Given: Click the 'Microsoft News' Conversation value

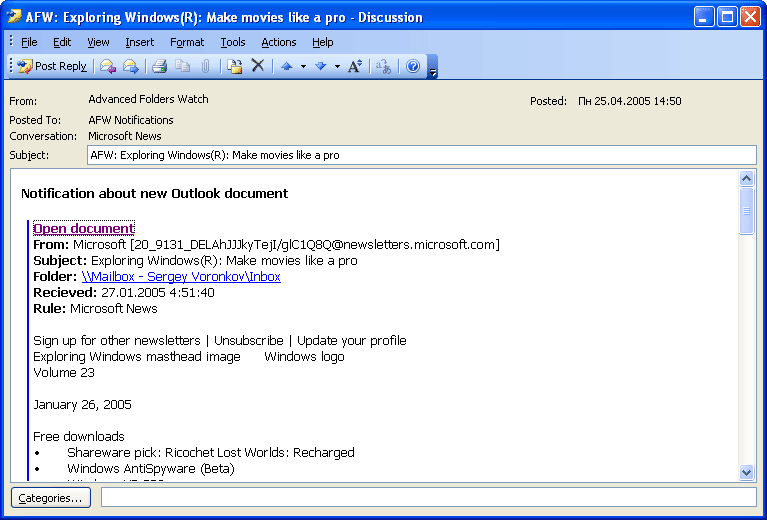Looking at the screenshot, I should 125,136.
